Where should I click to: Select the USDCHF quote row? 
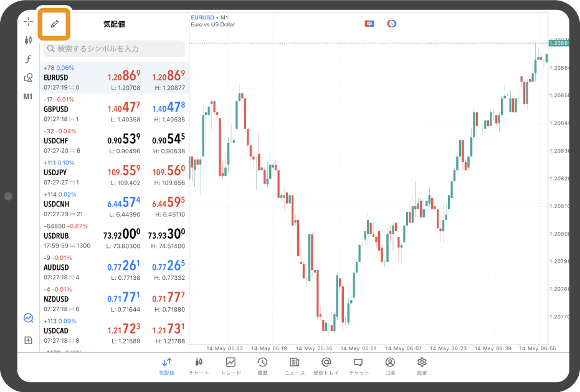click(114, 141)
